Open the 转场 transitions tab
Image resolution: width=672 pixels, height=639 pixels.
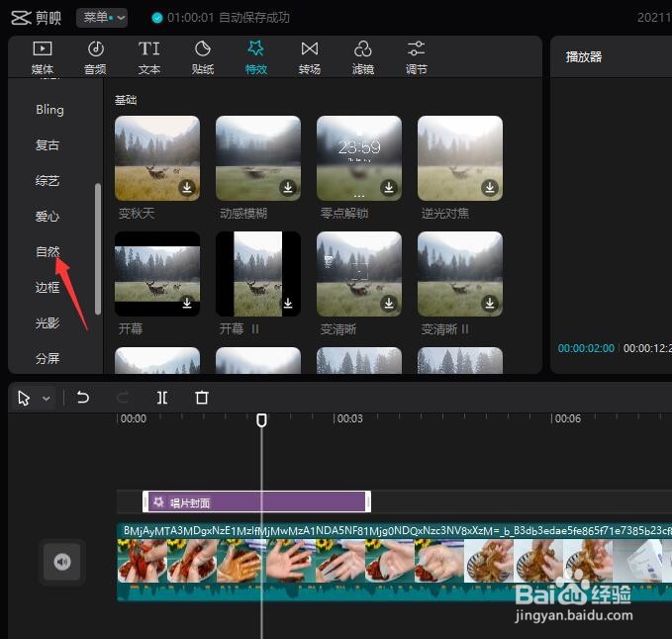point(310,57)
